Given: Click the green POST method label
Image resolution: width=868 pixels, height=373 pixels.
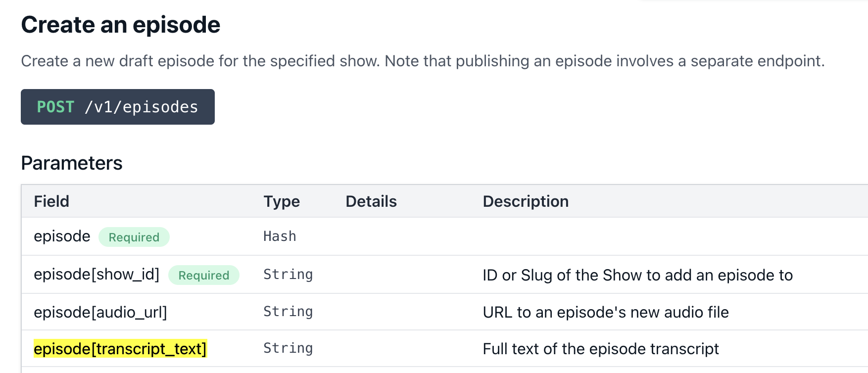Looking at the screenshot, I should [55, 107].
